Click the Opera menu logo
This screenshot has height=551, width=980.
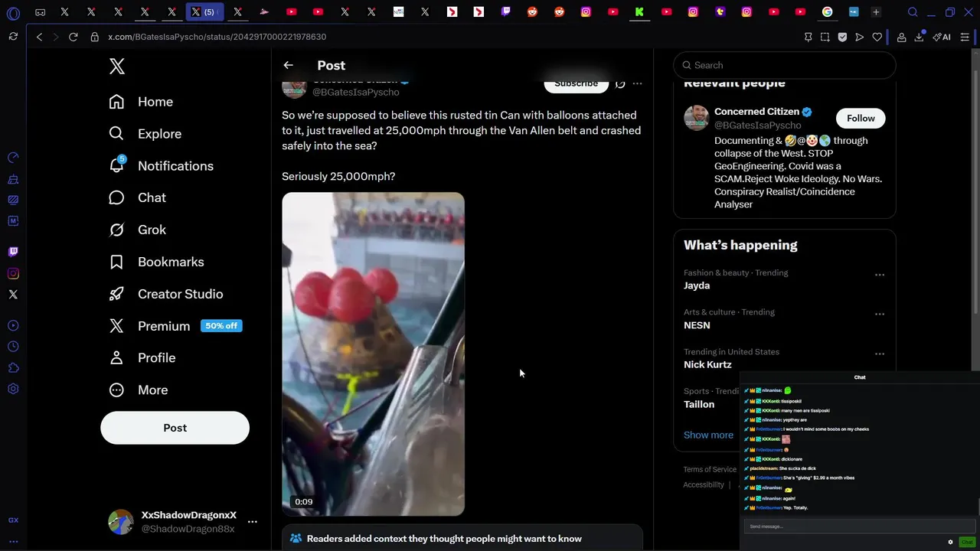(x=13, y=13)
